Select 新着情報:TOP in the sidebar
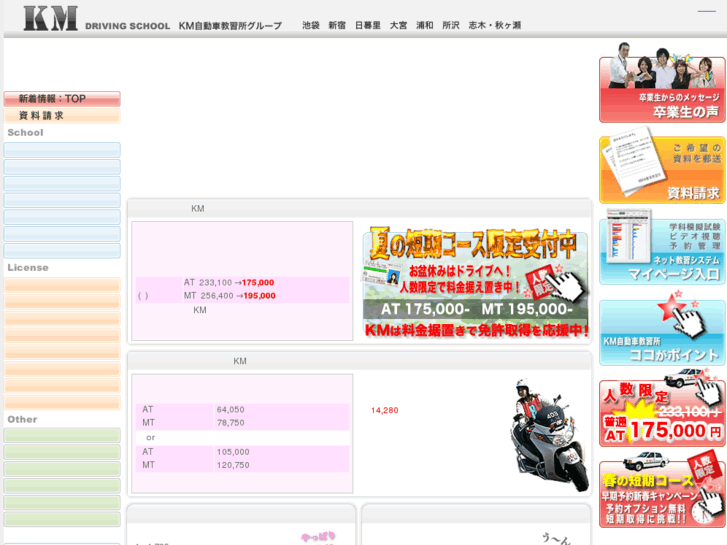 click(62, 99)
